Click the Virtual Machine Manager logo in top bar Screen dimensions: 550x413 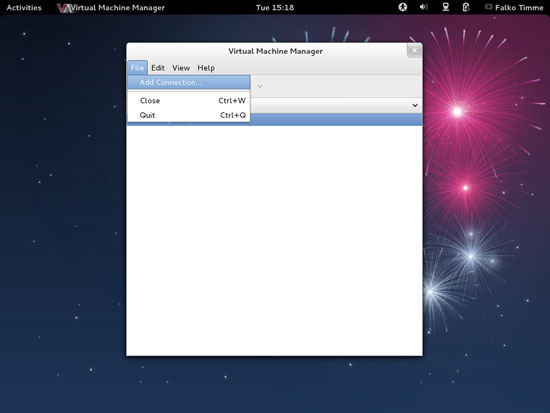point(65,8)
